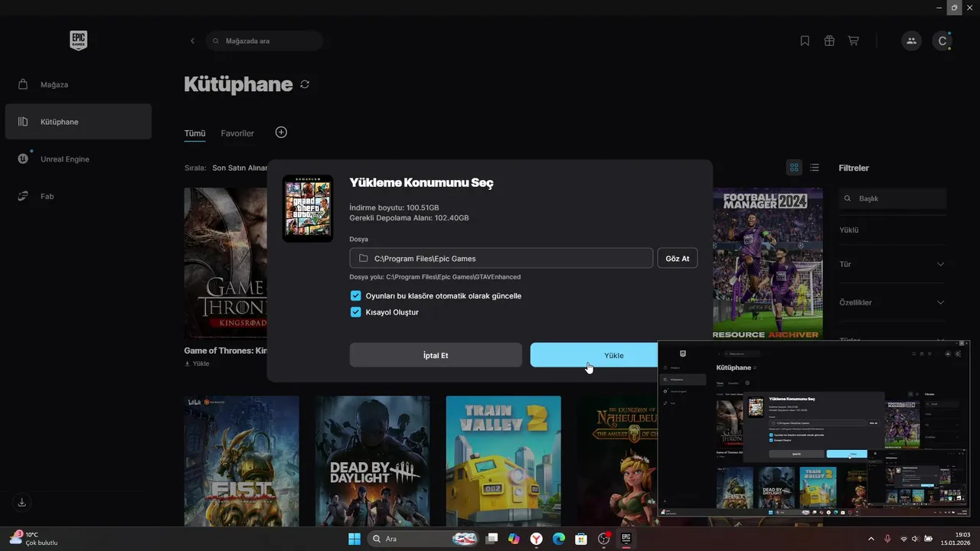Image resolution: width=980 pixels, height=551 pixels.
Task: Open the Dead by Daylight cover
Action: tap(372, 461)
